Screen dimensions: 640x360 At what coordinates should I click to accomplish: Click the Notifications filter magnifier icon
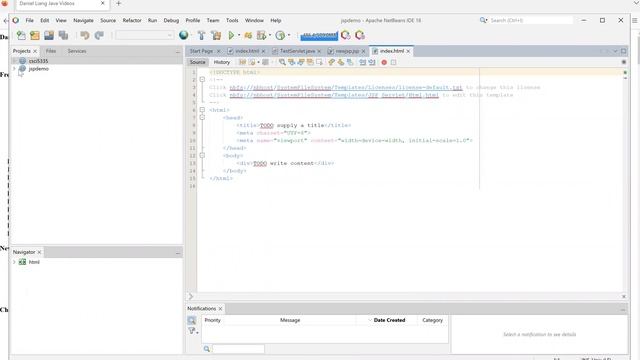click(191, 320)
